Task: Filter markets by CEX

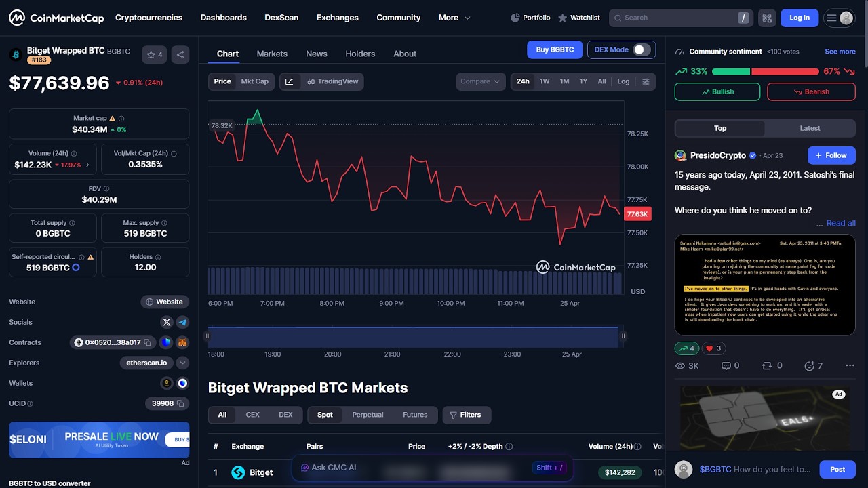Action: click(x=252, y=415)
